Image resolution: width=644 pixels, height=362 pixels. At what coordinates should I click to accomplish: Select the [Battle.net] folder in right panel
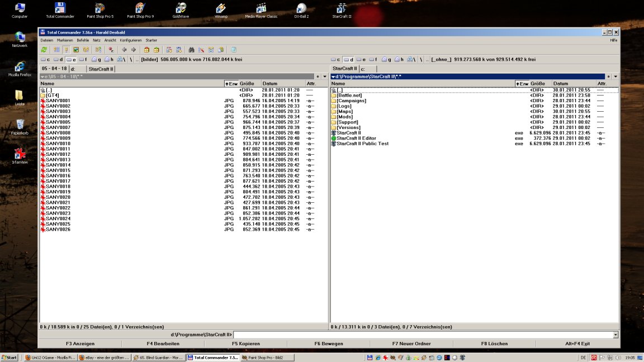click(349, 95)
